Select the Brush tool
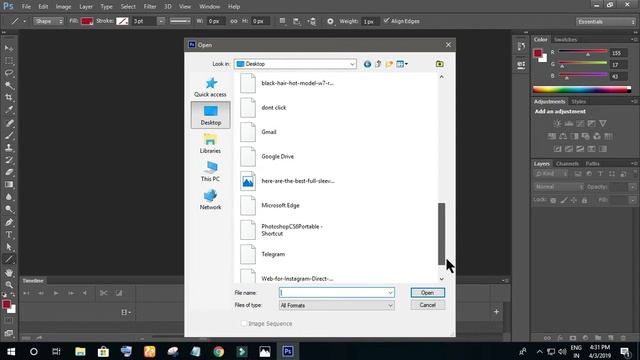The width and height of the screenshot is (640, 360). [x=9, y=135]
